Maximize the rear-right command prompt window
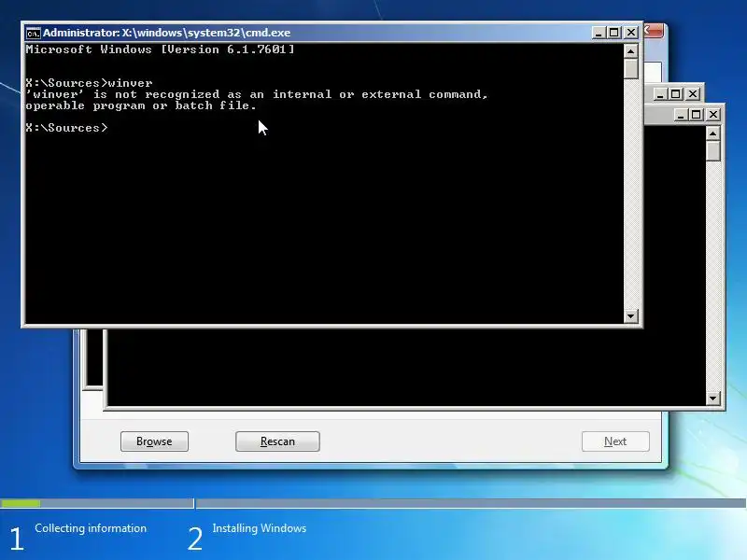The image size is (747, 560). click(697, 114)
